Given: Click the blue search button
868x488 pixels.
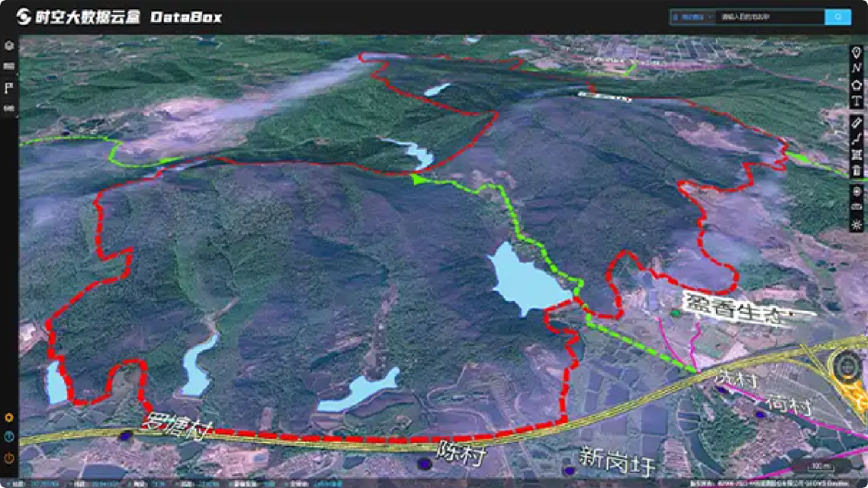Looking at the screenshot, I should coord(838,16).
